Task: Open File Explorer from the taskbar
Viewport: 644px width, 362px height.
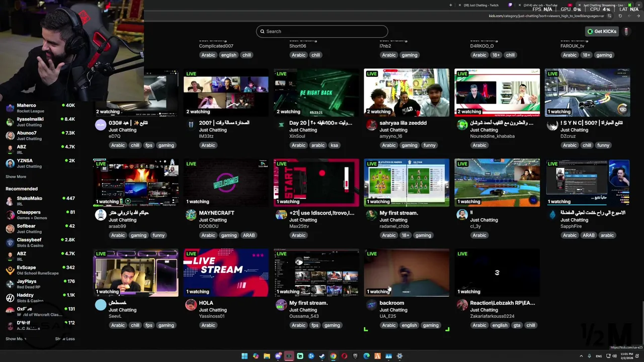Action: pyautogui.click(x=267, y=356)
